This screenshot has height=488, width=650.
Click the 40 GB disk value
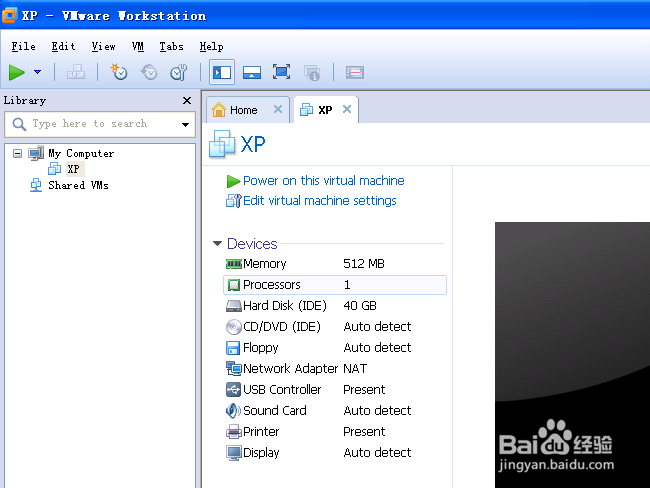point(360,306)
